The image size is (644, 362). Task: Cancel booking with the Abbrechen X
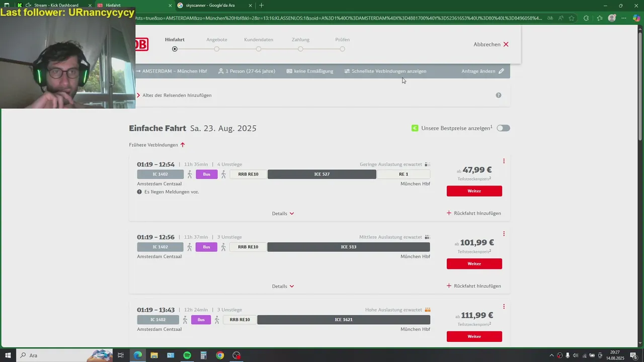[x=491, y=44]
